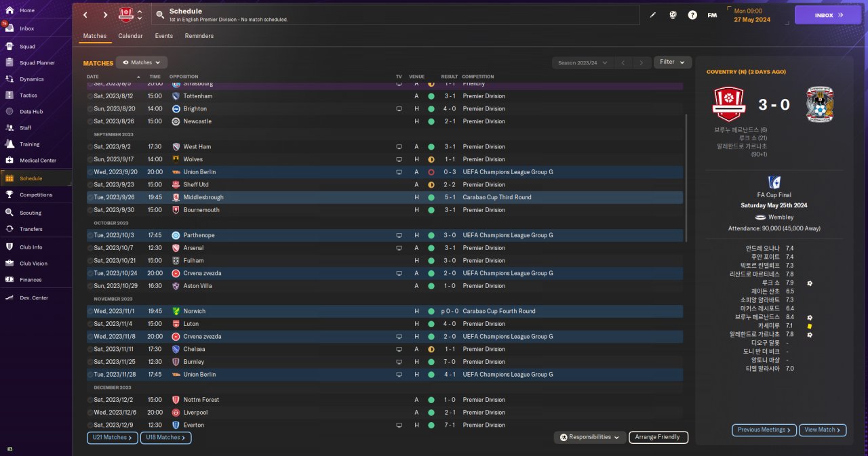
Task: Click the Date column sort arrow
Action: 139,77
